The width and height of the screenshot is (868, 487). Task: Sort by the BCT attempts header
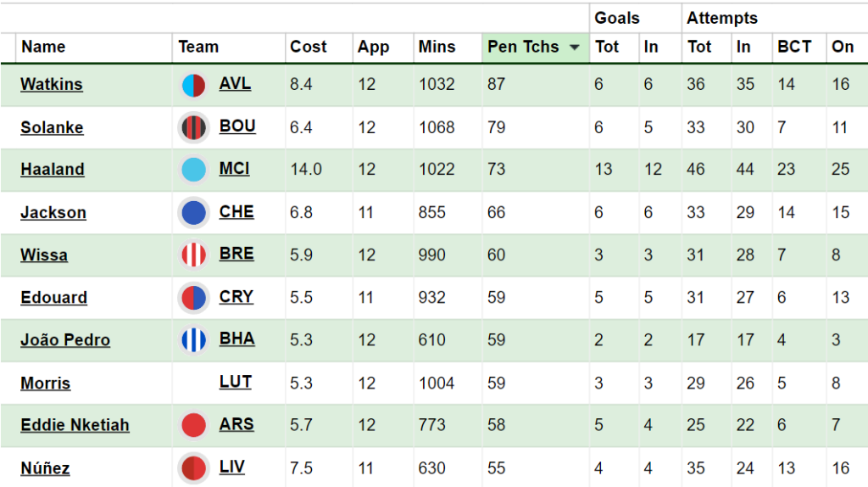[x=793, y=48]
